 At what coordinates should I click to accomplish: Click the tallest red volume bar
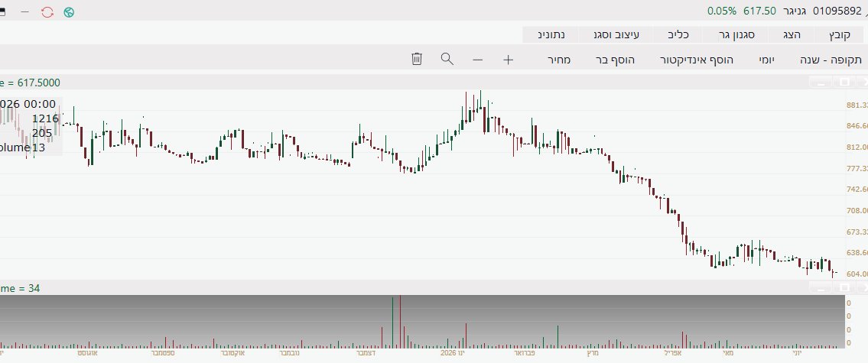coord(400,321)
